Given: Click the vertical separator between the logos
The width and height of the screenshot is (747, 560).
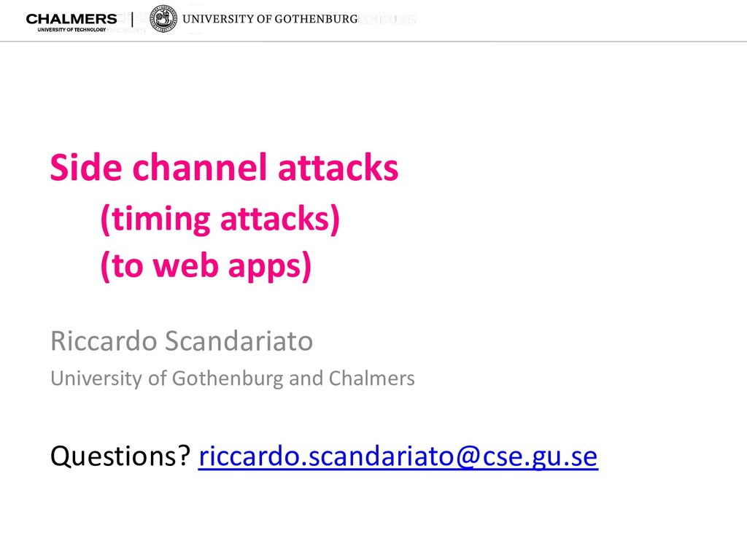Looking at the screenshot, I should click(133, 19).
